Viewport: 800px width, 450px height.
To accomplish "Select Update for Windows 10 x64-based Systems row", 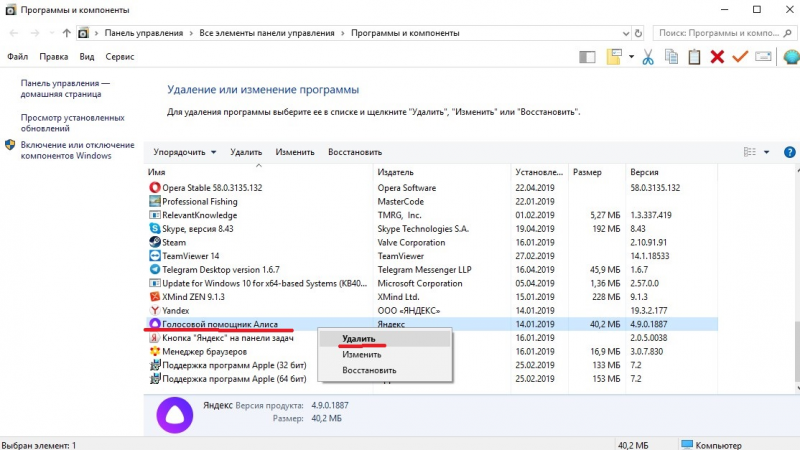I will coord(431,283).
